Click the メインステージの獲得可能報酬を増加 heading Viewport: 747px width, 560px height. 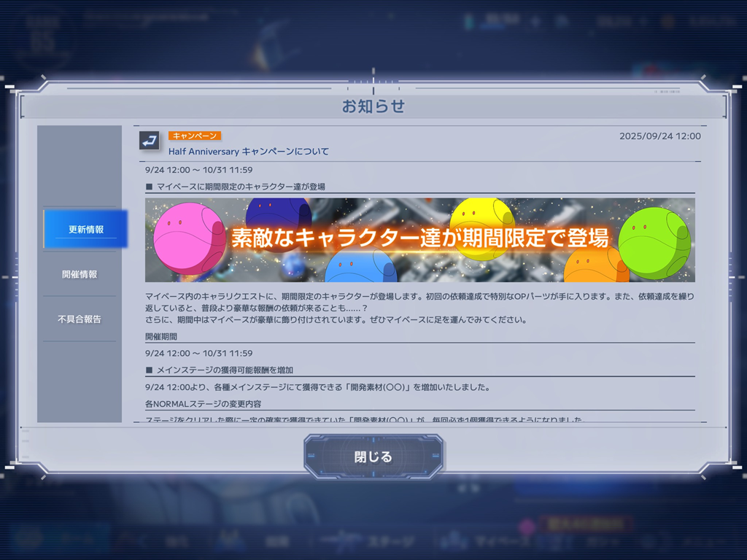224,370
